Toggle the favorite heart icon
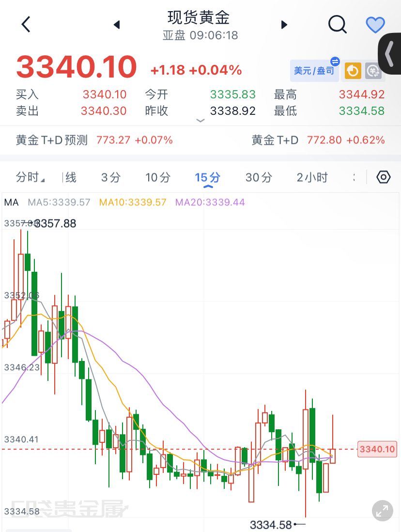 pos(375,25)
